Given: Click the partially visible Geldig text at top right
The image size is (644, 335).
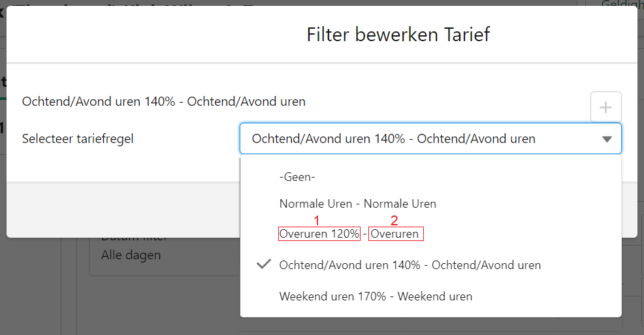Looking at the screenshot, I should tap(620, 4).
